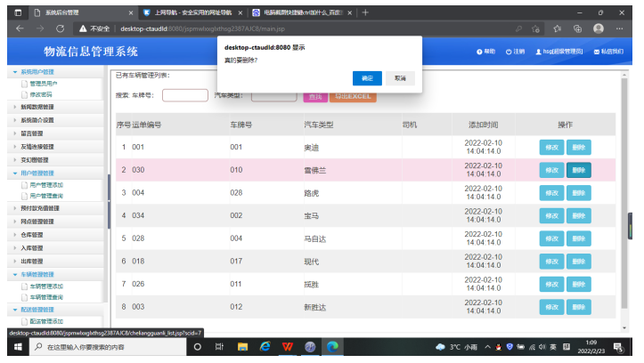Click the pink 查找 search button
Viewport: 644px width, 363px height.
[315, 96]
